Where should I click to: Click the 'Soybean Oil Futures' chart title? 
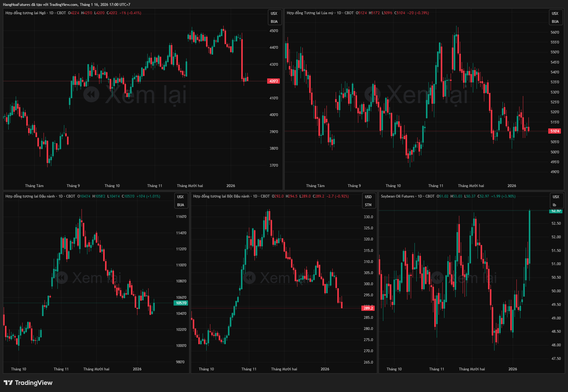[x=398, y=196]
